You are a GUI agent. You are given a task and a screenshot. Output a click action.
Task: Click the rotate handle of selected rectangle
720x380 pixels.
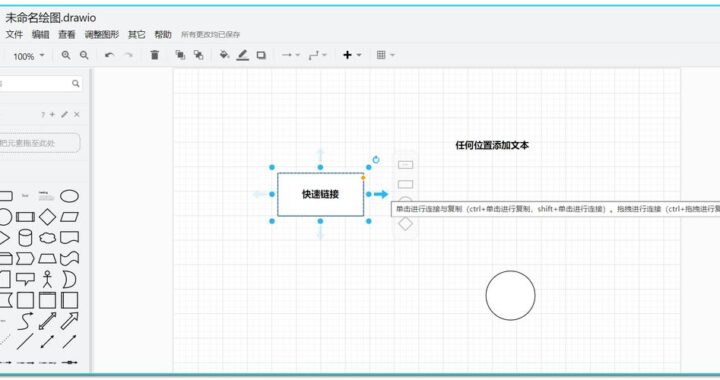point(376,159)
